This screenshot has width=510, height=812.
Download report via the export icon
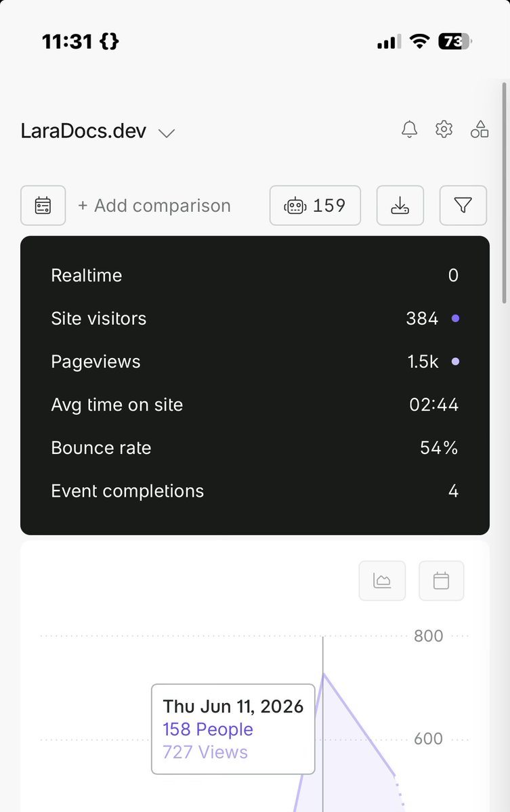tap(400, 205)
